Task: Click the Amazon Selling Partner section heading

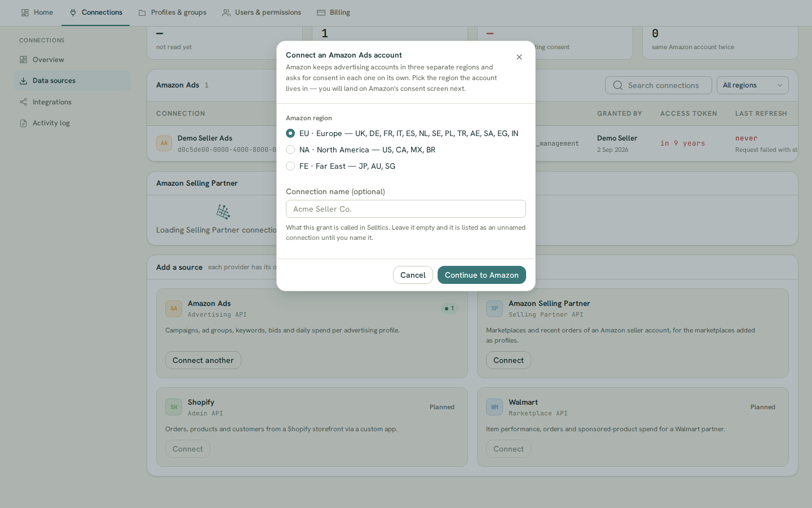Action: pyautogui.click(x=197, y=183)
